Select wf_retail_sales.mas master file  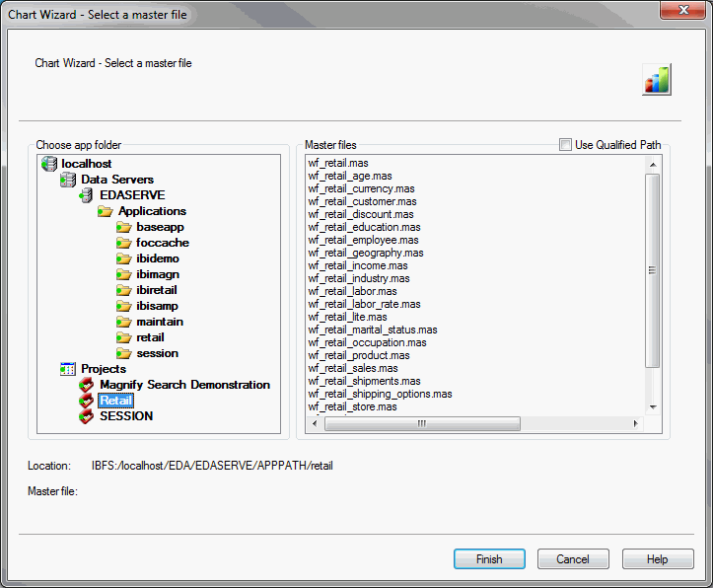point(352,368)
